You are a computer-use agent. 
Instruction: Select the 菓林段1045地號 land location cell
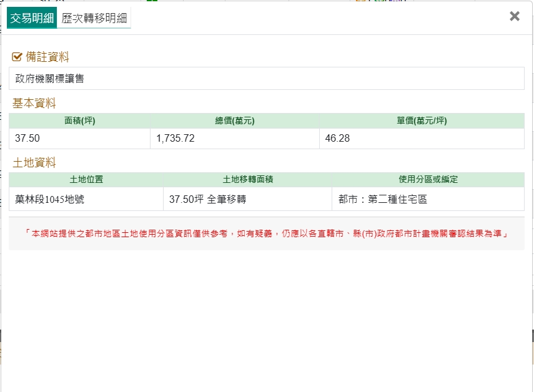pyautogui.click(x=86, y=200)
